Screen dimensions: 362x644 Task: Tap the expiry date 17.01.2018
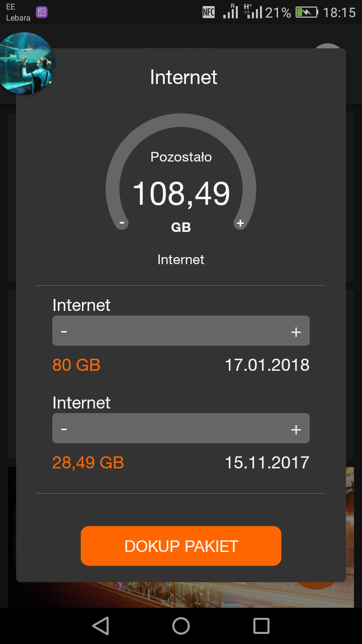(x=267, y=365)
